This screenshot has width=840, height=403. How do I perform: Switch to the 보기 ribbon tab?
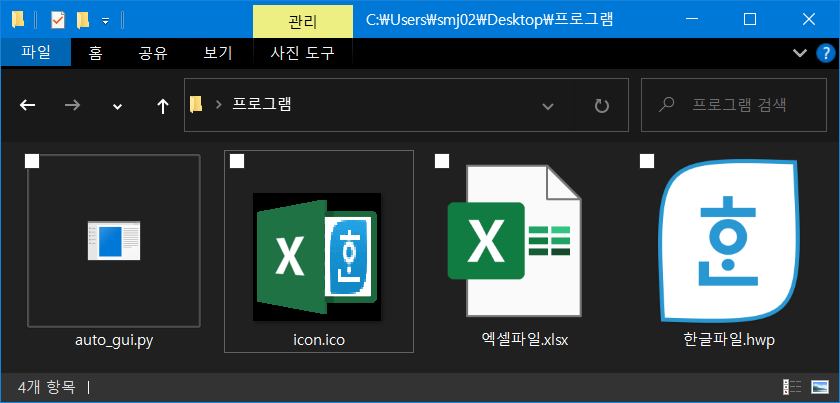[x=218, y=53]
